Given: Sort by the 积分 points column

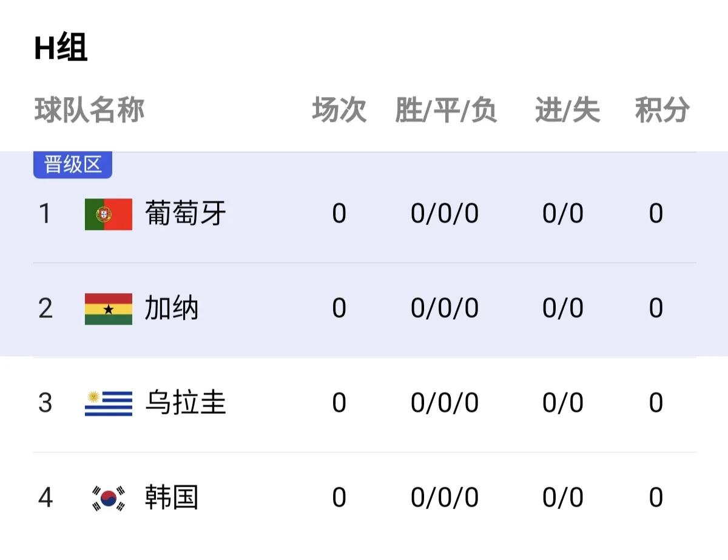Looking at the screenshot, I should 661,109.
